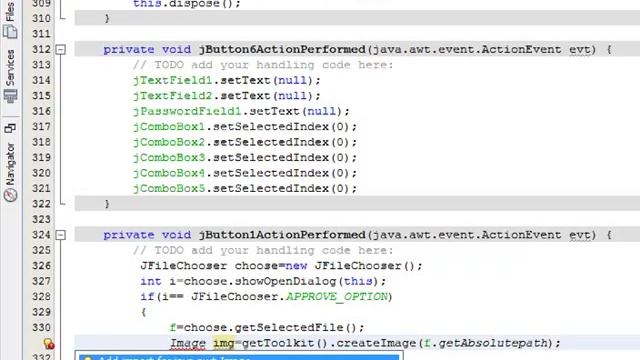Screen dimensions: 640x360
Task: Click the highlighted img variable
Action: 224,343
